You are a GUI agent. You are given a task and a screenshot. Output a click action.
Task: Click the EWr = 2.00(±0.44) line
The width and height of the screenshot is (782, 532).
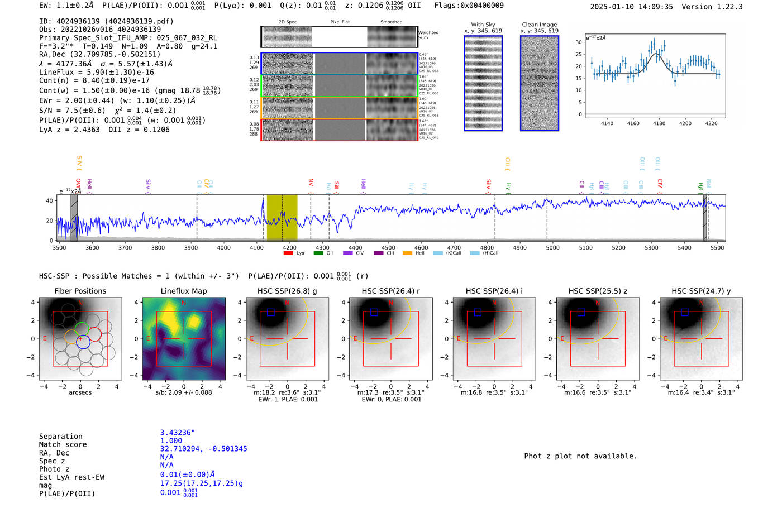tap(117, 101)
